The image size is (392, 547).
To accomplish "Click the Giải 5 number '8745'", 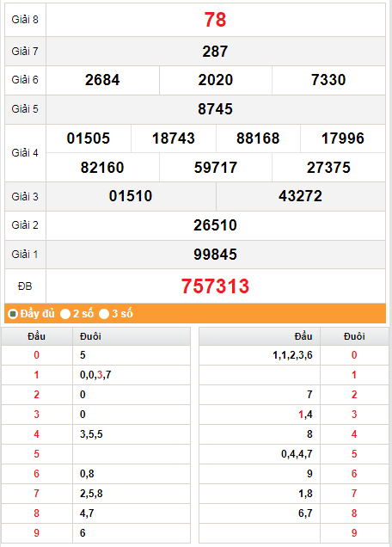I will coord(215,109).
